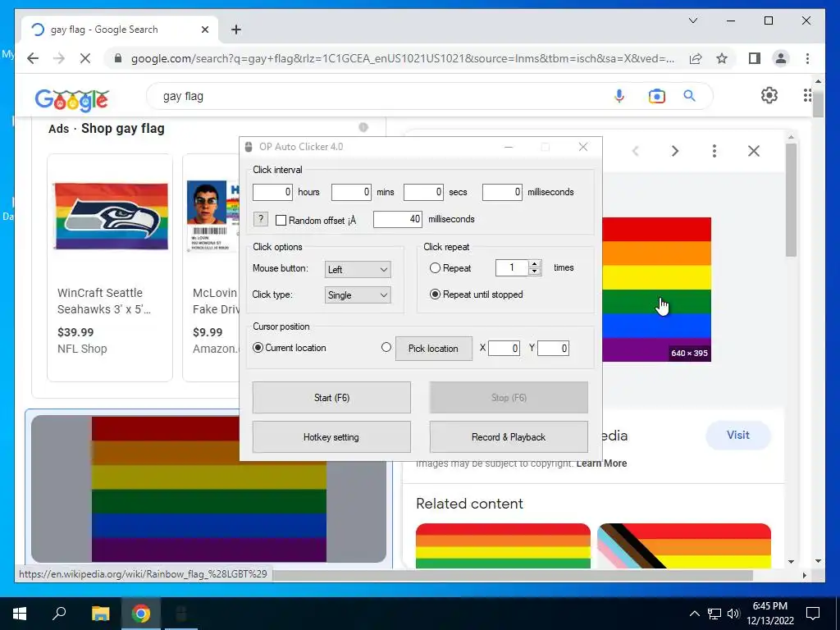
Task: Choose Current location cursor position
Action: coord(258,348)
